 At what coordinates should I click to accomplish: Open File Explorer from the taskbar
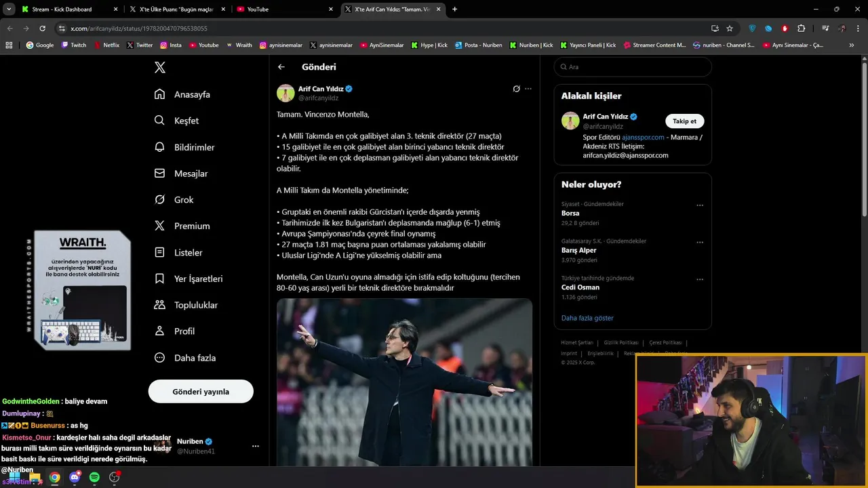35,477
